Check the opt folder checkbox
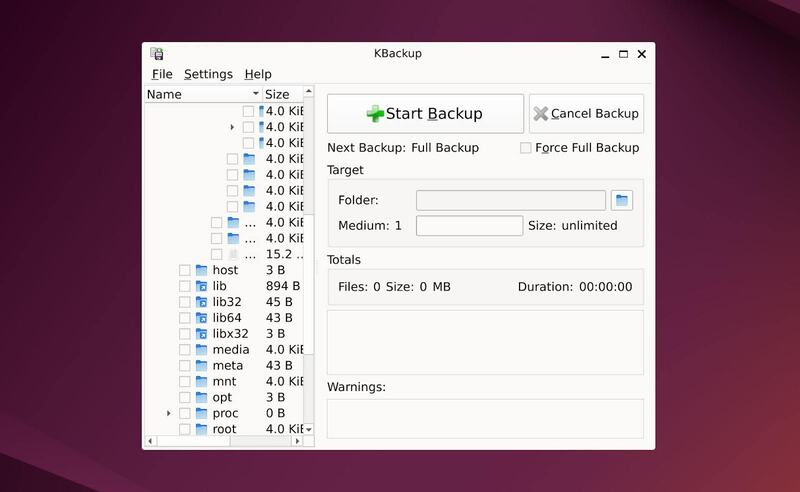800x492 pixels. [x=185, y=397]
